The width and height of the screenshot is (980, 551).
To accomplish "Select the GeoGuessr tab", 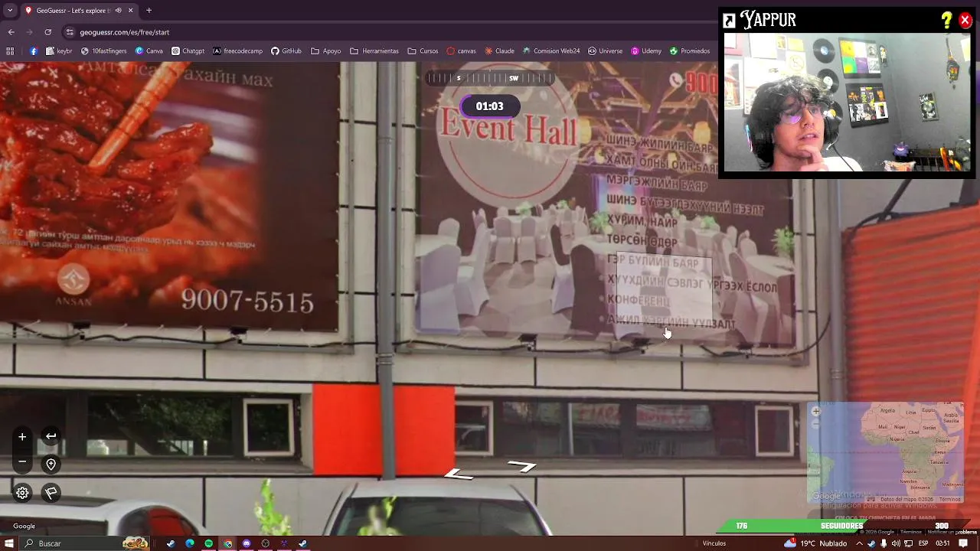I will (x=78, y=11).
